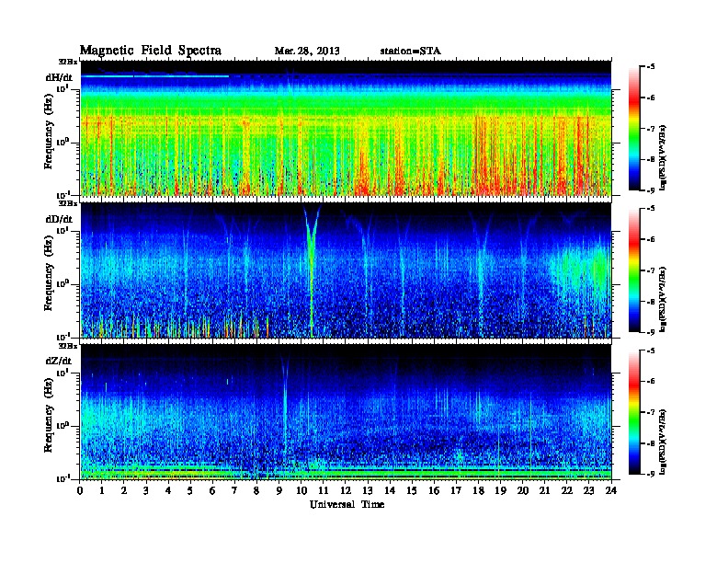Click the color bar beside the dZ/dt panel
The image size is (728, 563).
coord(634,412)
